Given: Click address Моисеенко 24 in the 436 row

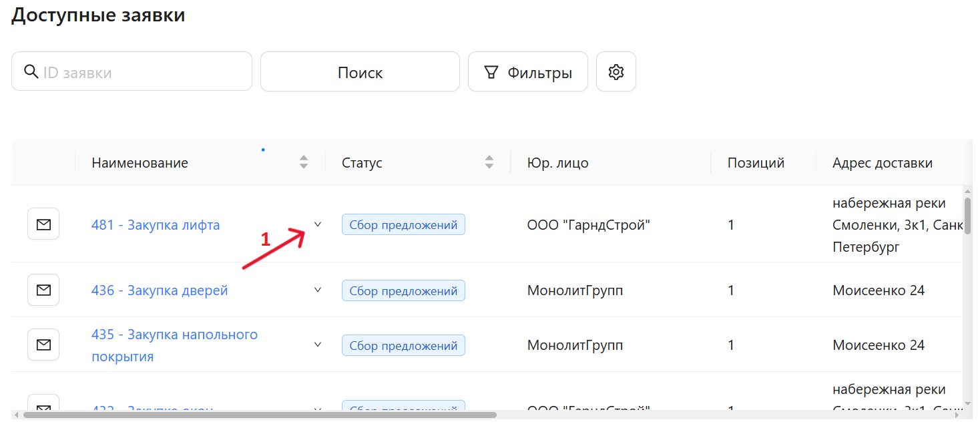Looking at the screenshot, I should tap(879, 290).
